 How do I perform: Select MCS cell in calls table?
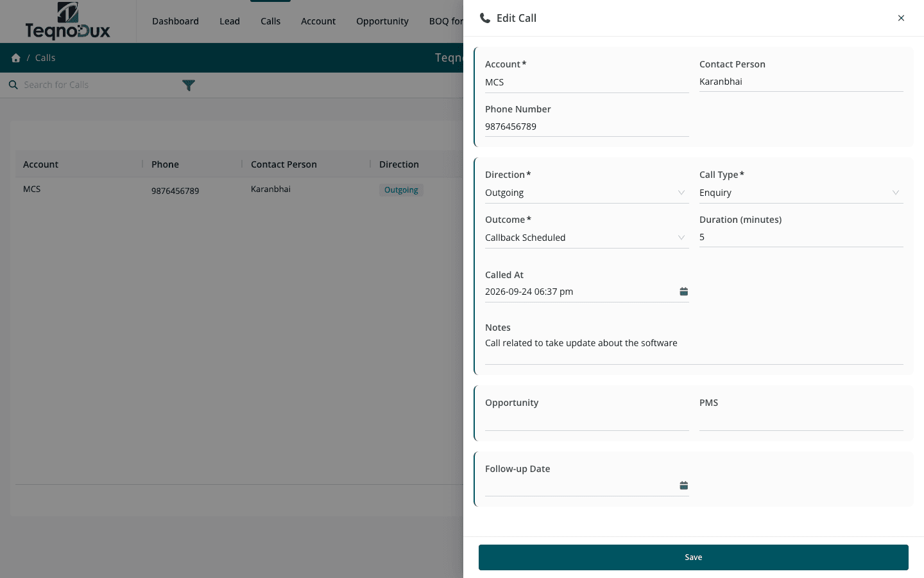pyautogui.click(x=31, y=189)
